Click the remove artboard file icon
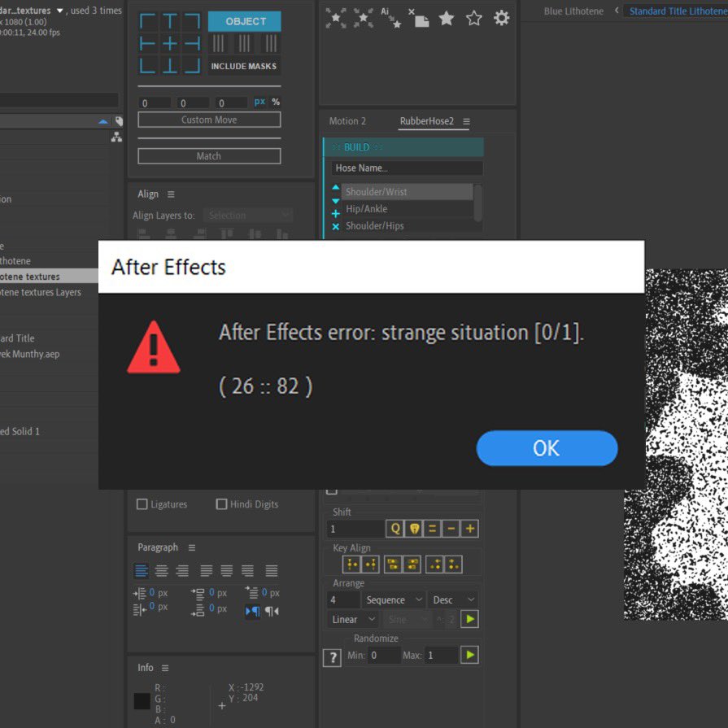 pyautogui.click(x=419, y=18)
